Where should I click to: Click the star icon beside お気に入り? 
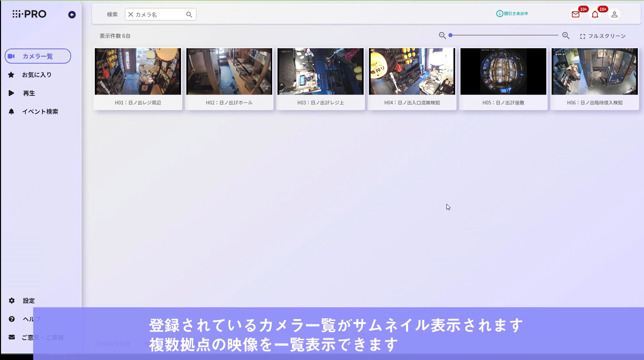[x=11, y=75]
